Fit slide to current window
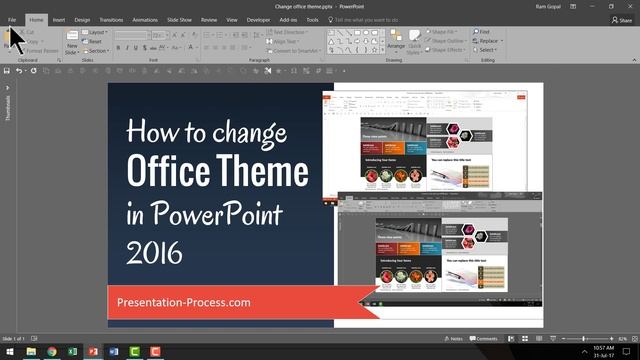640x360 pixels. (635, 339)
